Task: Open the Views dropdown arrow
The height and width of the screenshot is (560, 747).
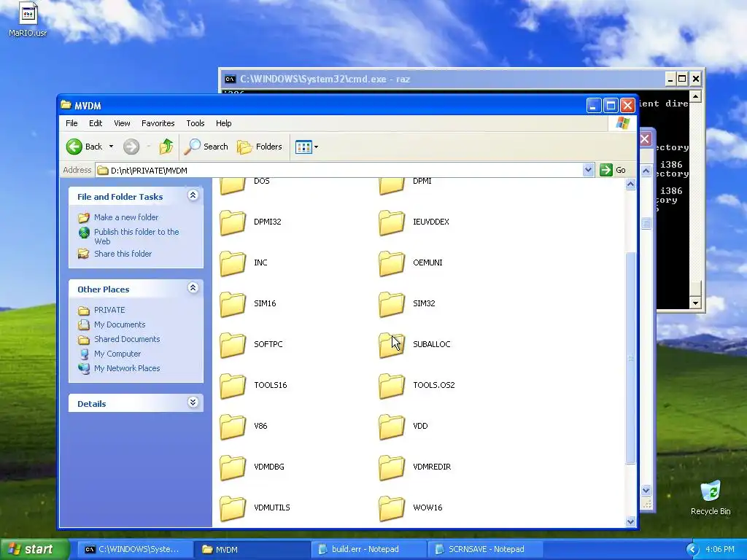Action: click(317, 147)
